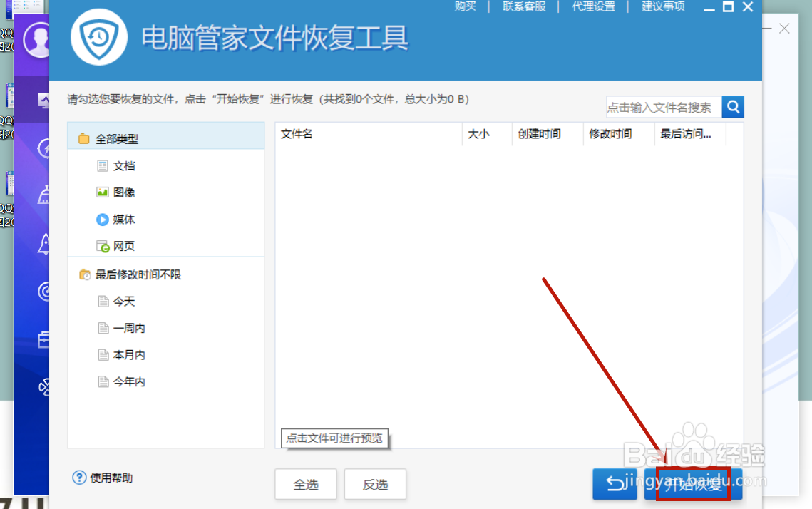Sort by the 创建时间 column header

pos(548,134)
